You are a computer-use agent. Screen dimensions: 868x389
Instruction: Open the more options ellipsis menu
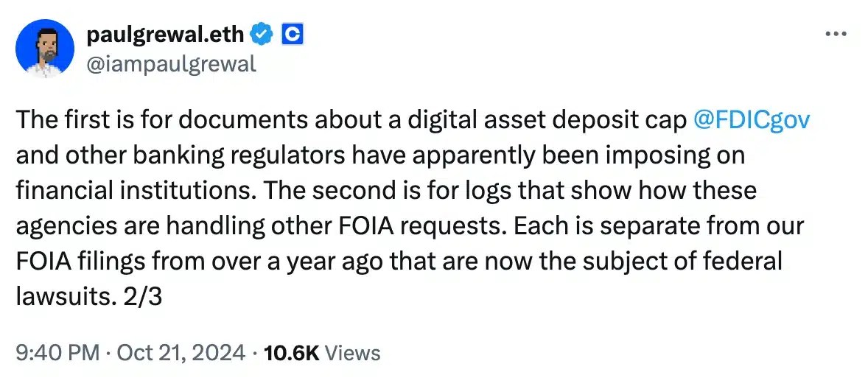834,34
